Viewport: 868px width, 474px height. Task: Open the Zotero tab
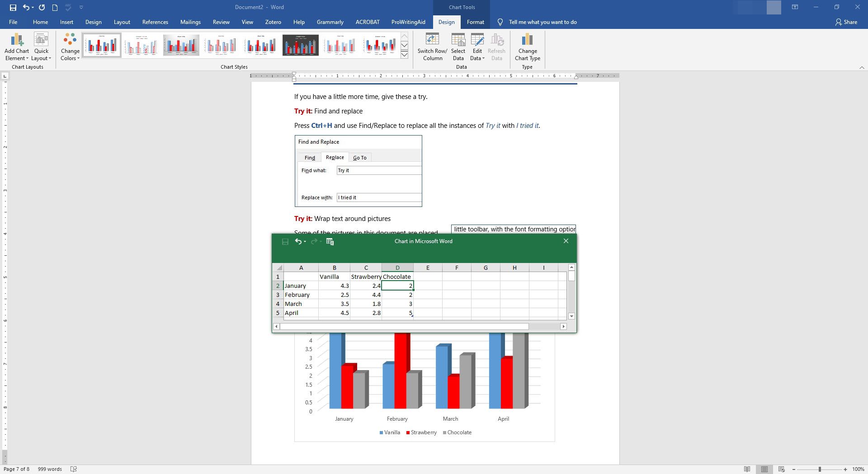[273, 22]
